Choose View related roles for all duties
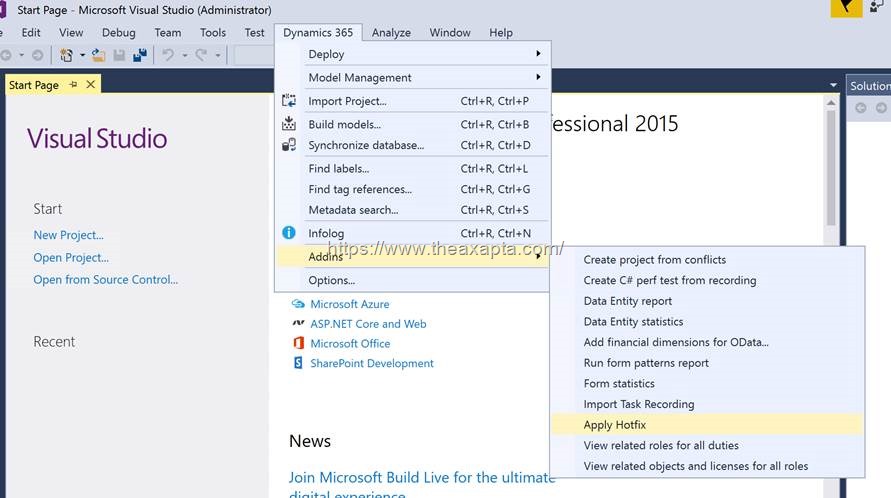 click(707, 445)
